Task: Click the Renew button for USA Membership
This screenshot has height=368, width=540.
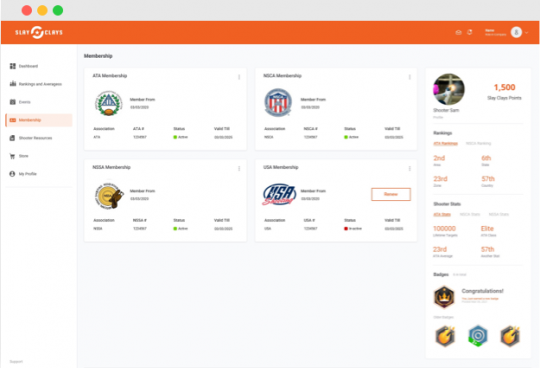Action: (391, 194)
